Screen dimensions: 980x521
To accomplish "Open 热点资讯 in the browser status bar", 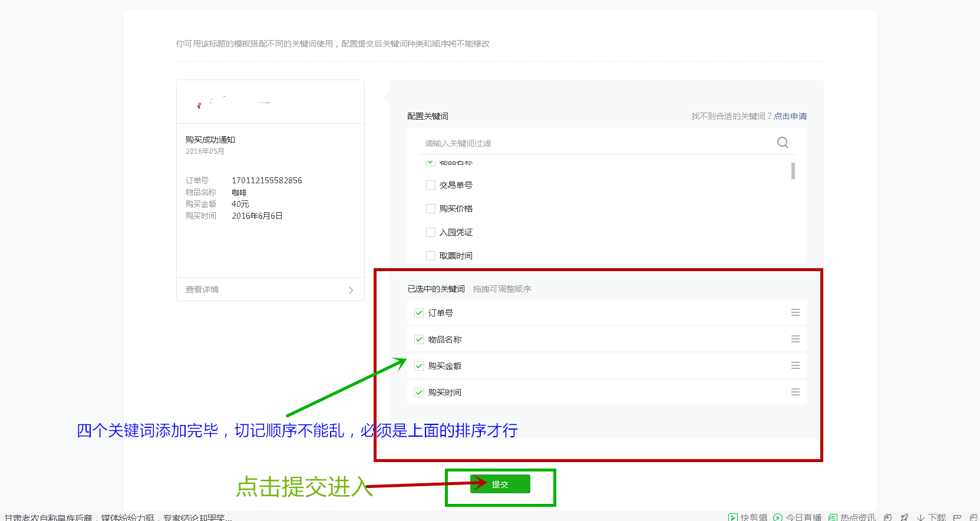I will pyautogui.click(x=852, y=517).
